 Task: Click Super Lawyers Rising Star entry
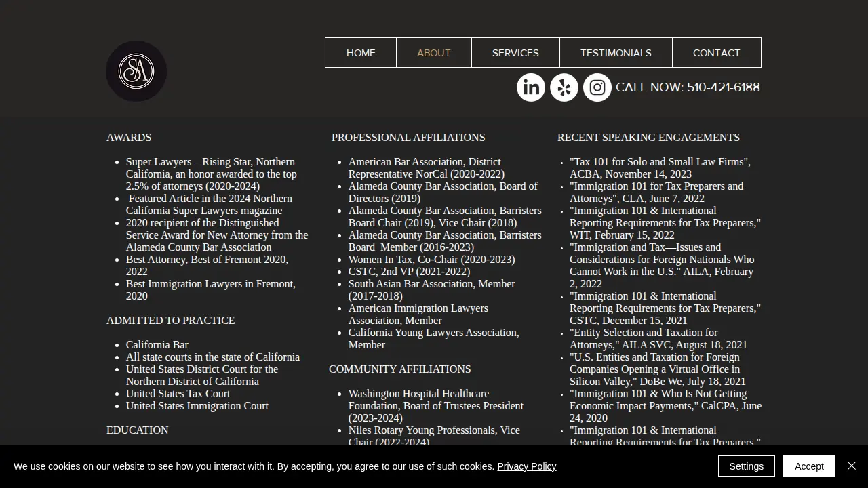tap(212, 174)
